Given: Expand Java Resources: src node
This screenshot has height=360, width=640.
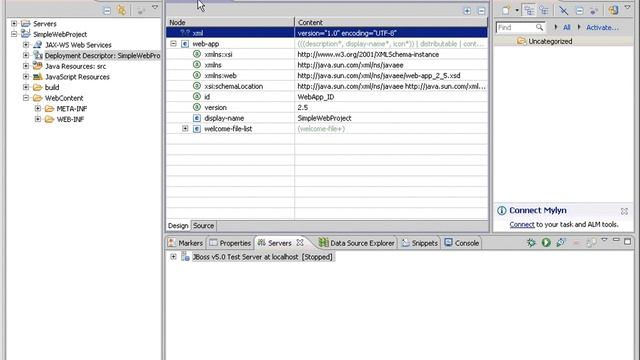Looking at the screenshot, I should pyautogui.click(x=26, y=66).
